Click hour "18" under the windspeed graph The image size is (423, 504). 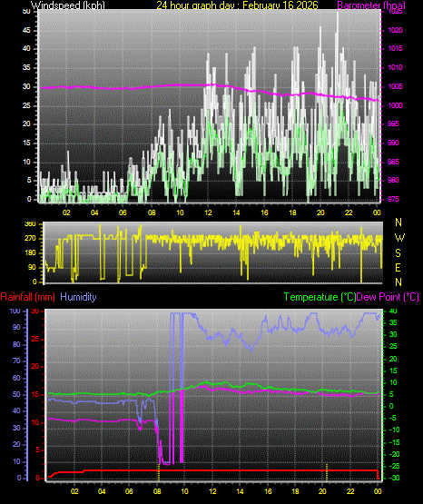pyautogui.click(x=292, y=212)
